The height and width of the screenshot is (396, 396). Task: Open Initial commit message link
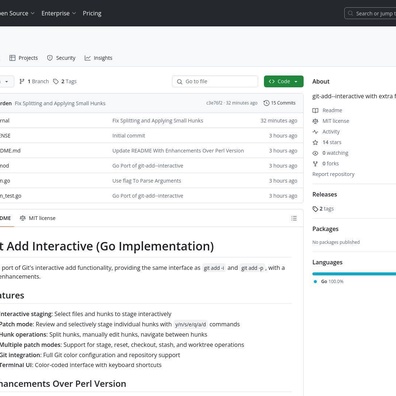click(x=129, y=136)
